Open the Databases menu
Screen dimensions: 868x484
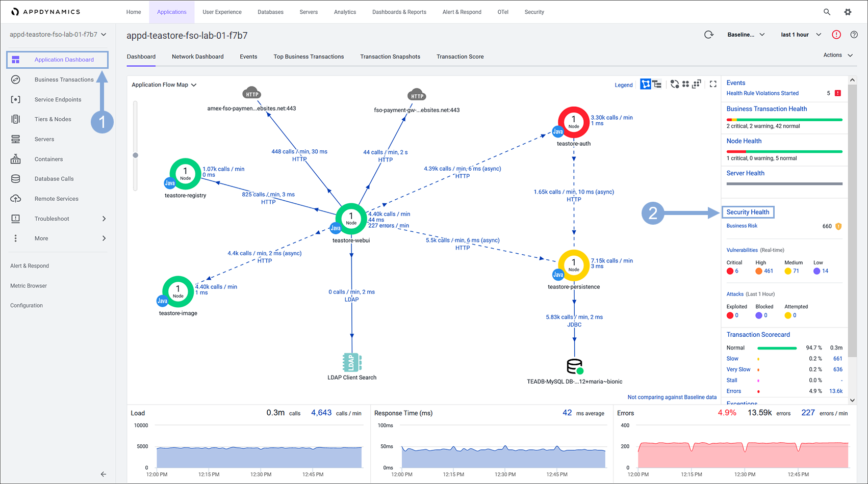pyautogui.click(x=270, y=12)
